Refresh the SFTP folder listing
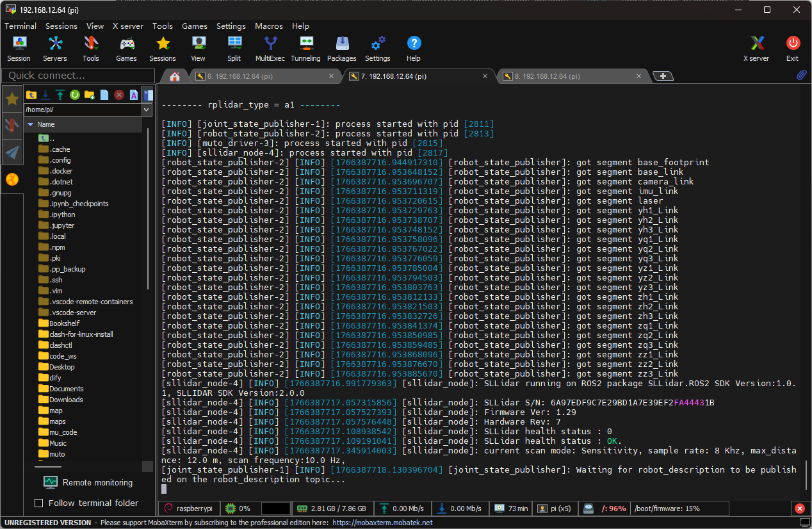This screenshot has width=812, height=529. point(75,95)
